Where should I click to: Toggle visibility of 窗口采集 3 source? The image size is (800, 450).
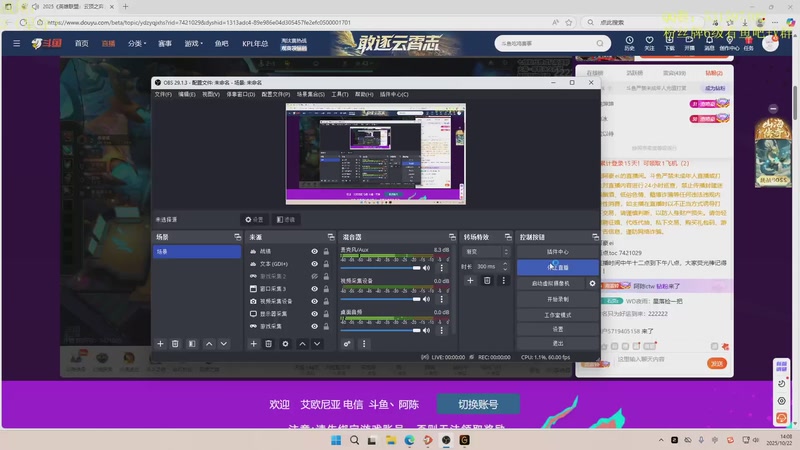(x=314, y=289)
